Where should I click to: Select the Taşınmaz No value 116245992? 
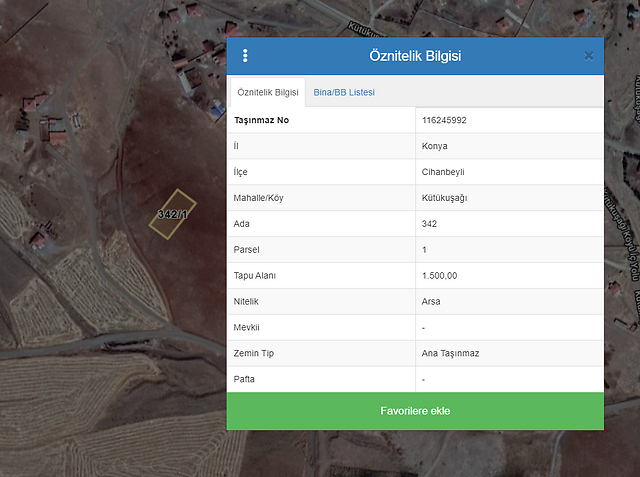point(445,120)
